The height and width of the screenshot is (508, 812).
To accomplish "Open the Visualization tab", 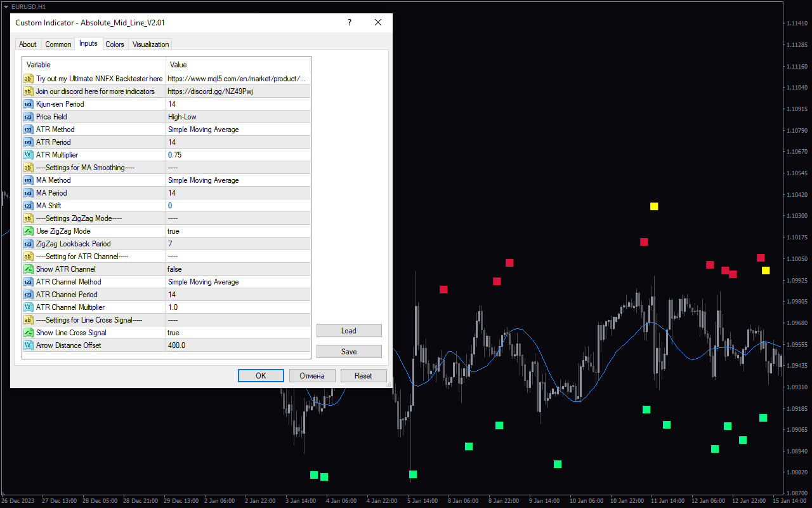I will point(150,44).
